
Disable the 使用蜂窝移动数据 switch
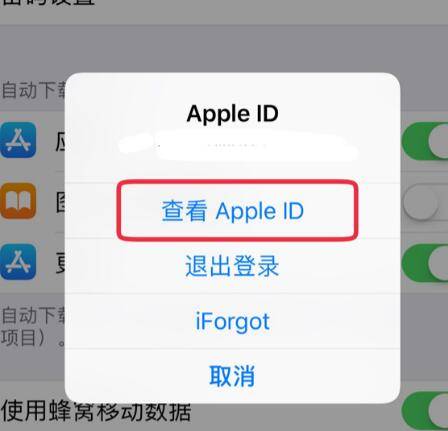point(425,411)
